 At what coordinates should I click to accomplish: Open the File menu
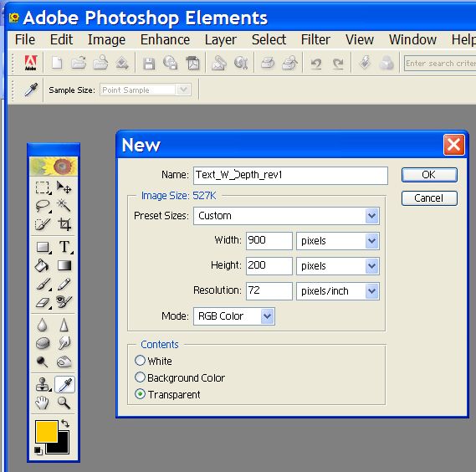click(x=25, y=39)
